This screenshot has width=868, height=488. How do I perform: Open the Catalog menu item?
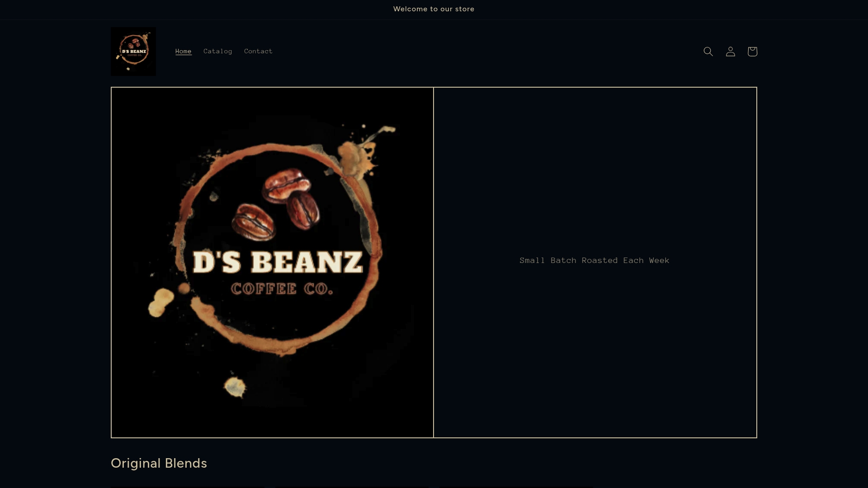tap(218, 52)
